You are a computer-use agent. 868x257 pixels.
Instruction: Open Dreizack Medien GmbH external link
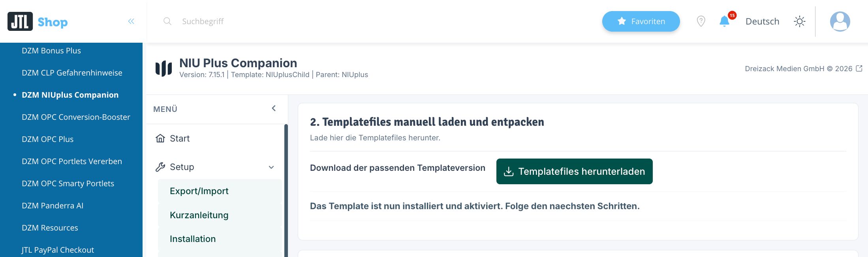click(x=803, y=69)
